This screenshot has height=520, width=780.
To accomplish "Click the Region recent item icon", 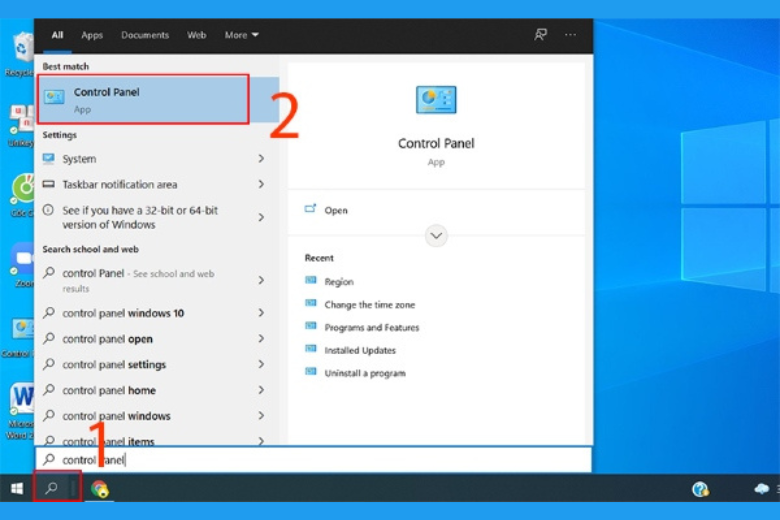I will tap(311, 281).
